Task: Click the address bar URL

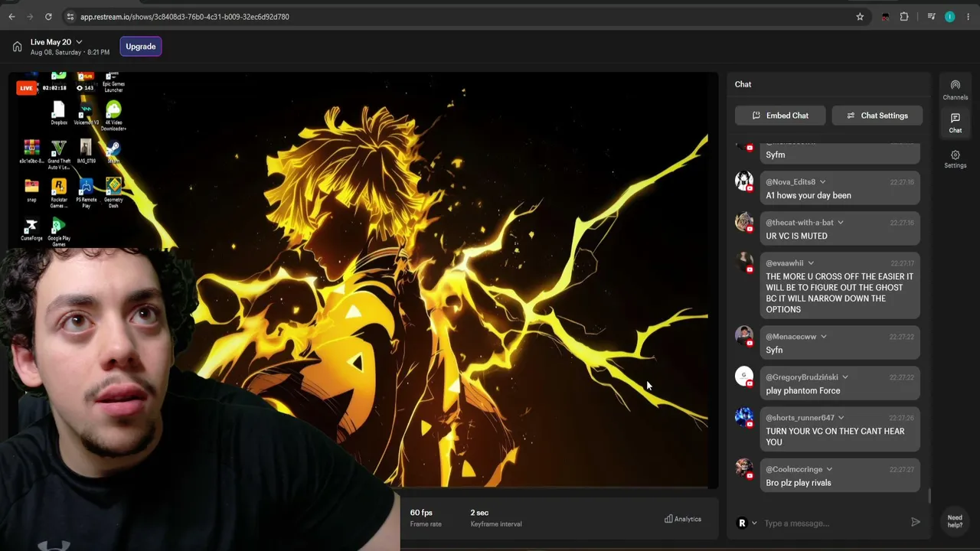Action: (185, 16)
